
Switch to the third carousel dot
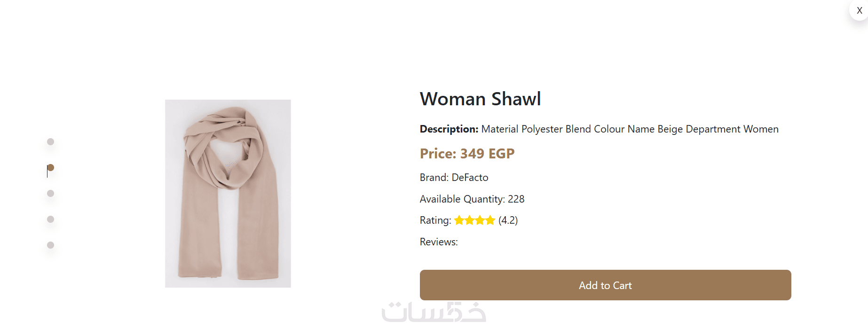click(x=51, y=194)
